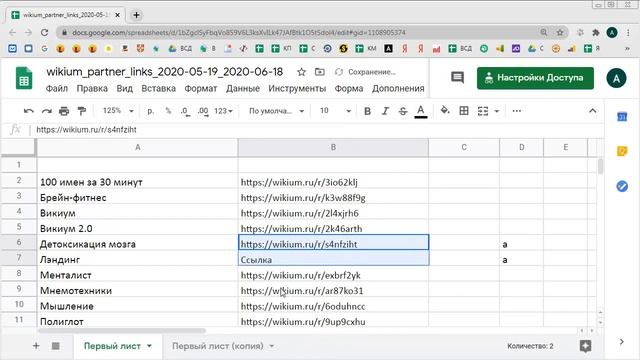The height and width of the screenshot is (360, 640).
Task: Select the row 8 header
Action: (19, 273)
